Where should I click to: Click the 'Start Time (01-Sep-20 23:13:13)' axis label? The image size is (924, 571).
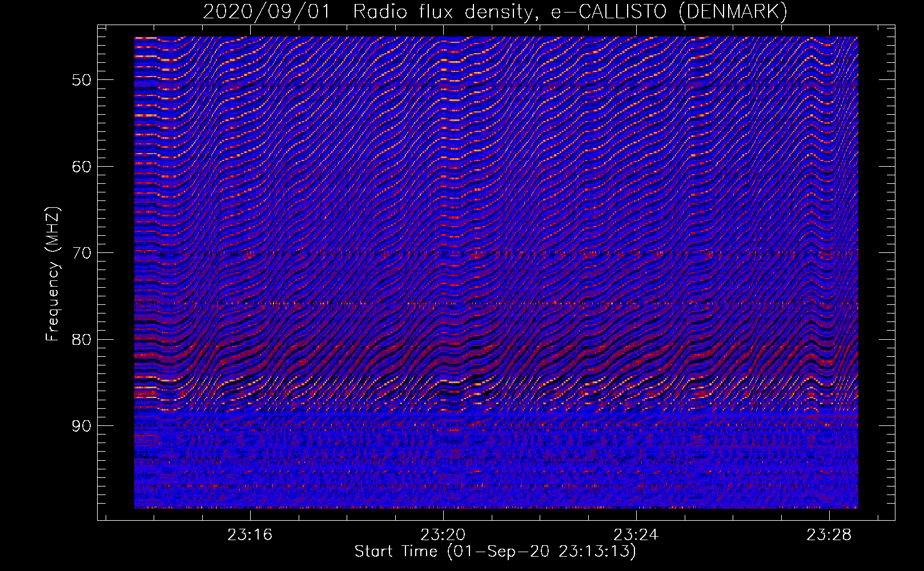[x=495, y=552]
